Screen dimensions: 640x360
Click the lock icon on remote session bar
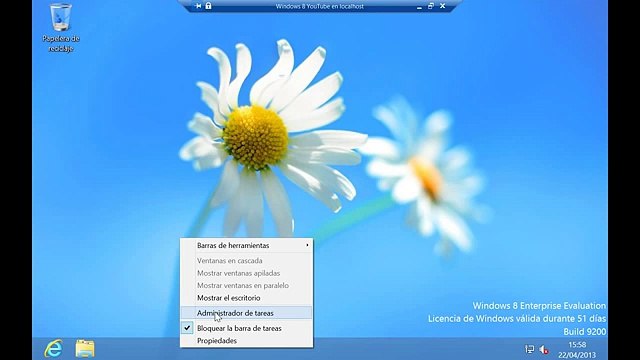208,6
